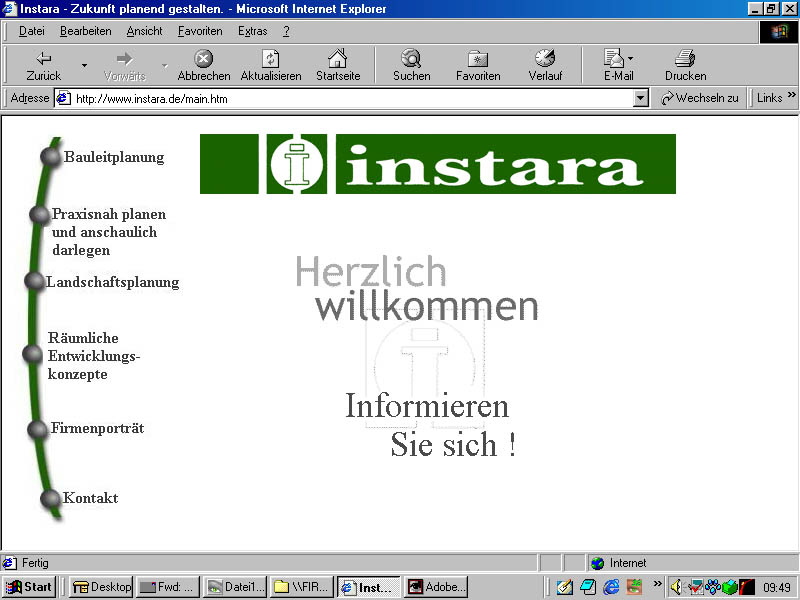
Task: Click the Informieren Sie sich text
Action: (430, 425)
